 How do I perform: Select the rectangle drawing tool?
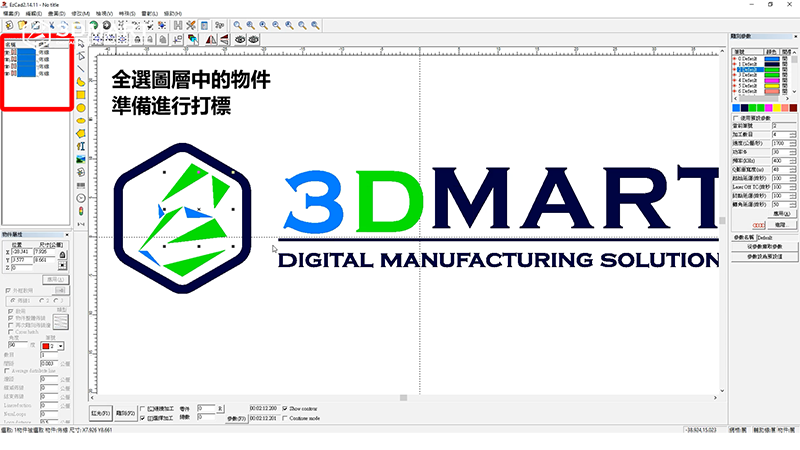pos(81,94)
